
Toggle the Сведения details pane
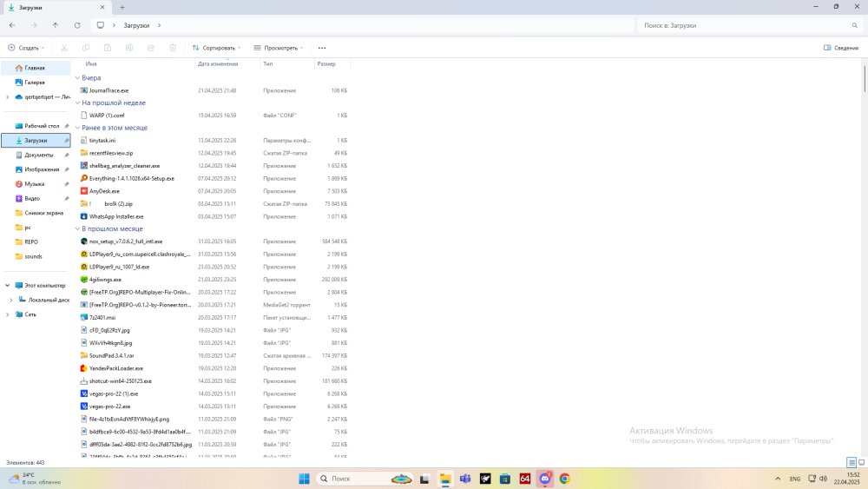[x=841, y=48]
